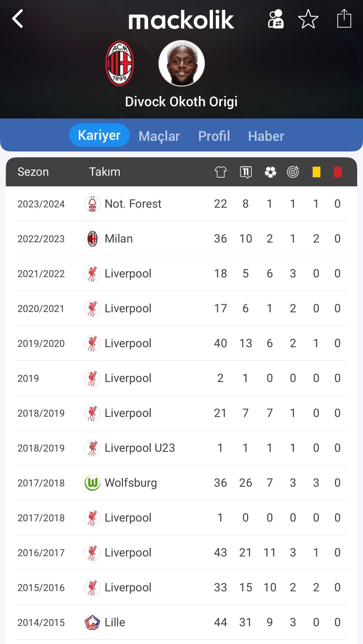Open Divock Origi's profile photo
363x644 pixels.
[182, 63]
